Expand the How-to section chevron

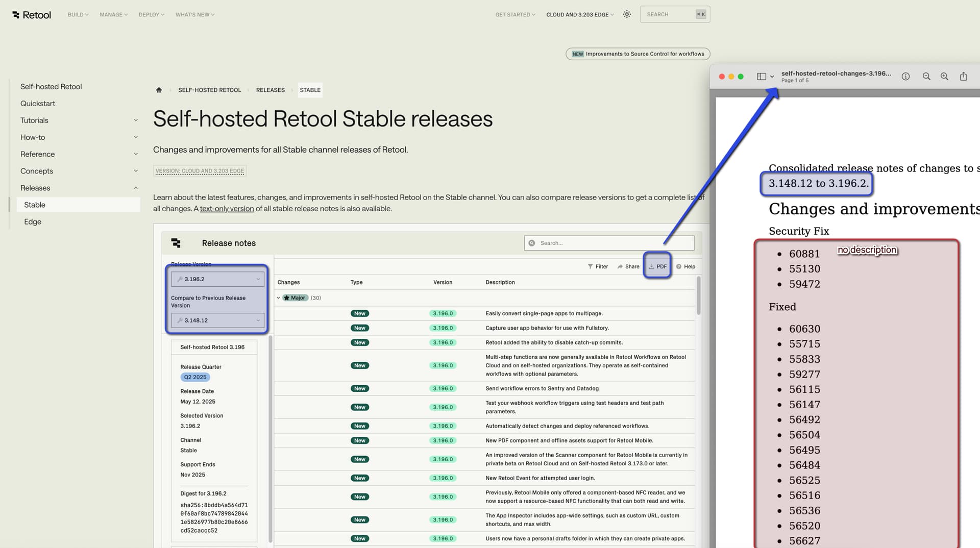point(136,137)
